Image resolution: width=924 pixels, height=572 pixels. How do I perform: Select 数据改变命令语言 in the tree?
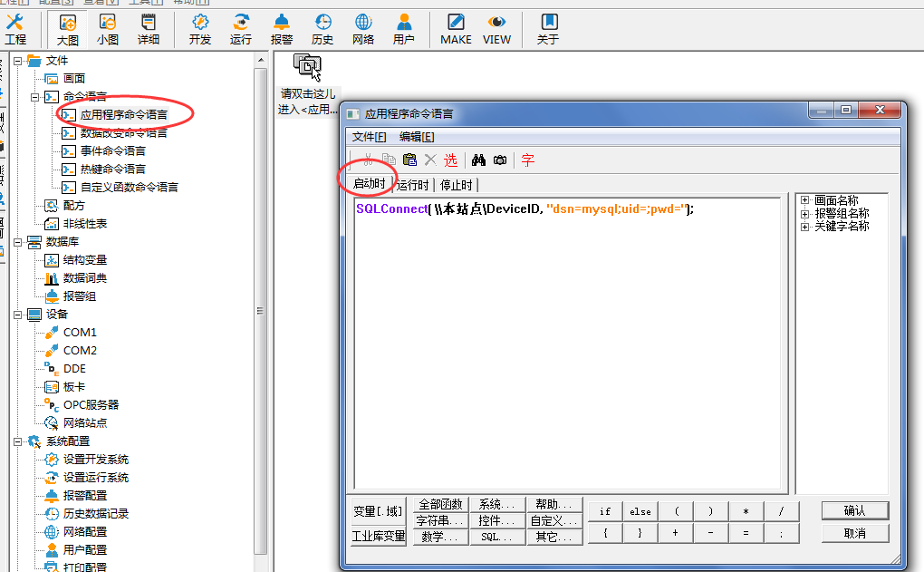[124, 133]
